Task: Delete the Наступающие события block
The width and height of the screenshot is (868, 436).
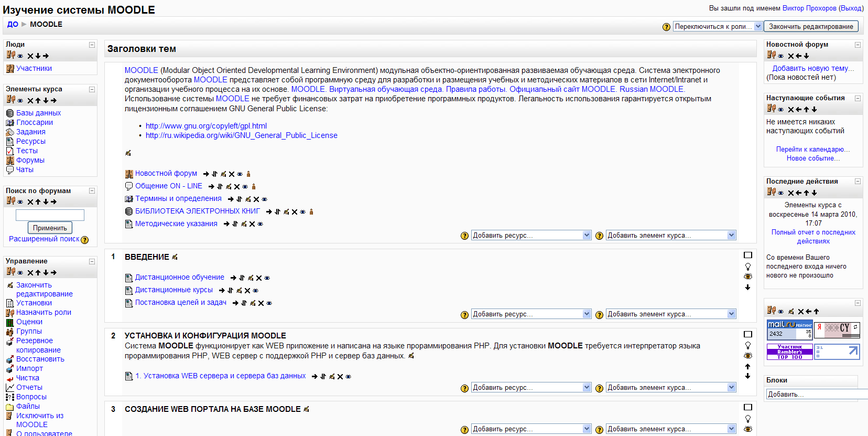Action: [x=791, y=110]
